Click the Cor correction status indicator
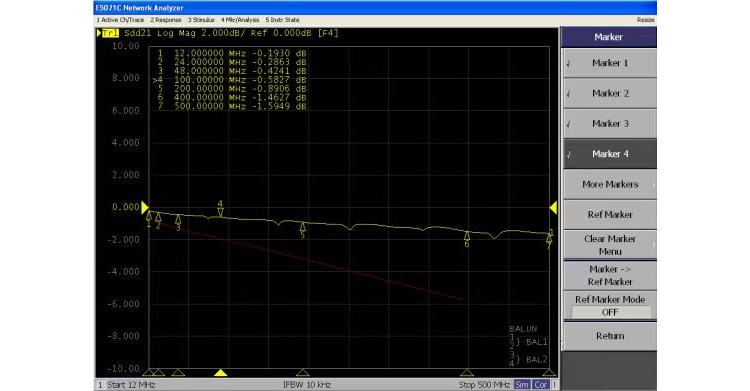 point(540,385)
